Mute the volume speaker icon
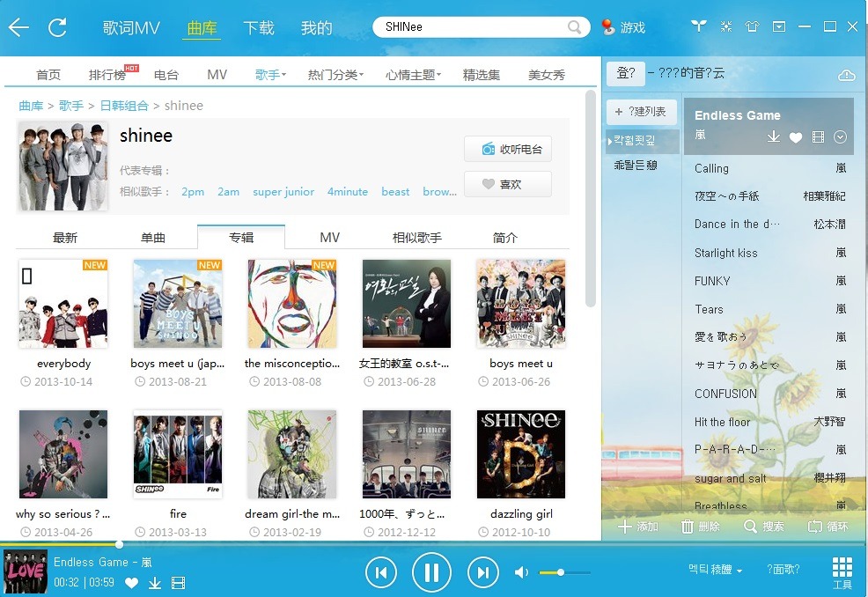 (521, 572)
